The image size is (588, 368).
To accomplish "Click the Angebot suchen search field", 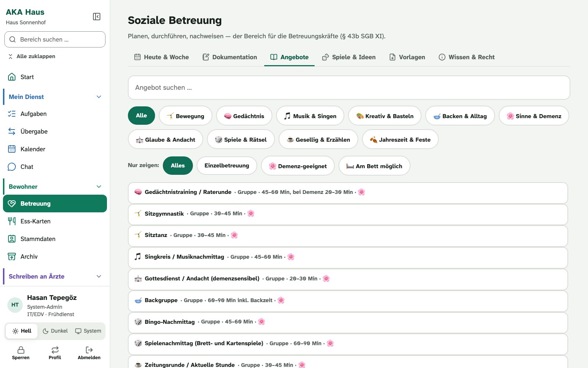I will 349,88.
